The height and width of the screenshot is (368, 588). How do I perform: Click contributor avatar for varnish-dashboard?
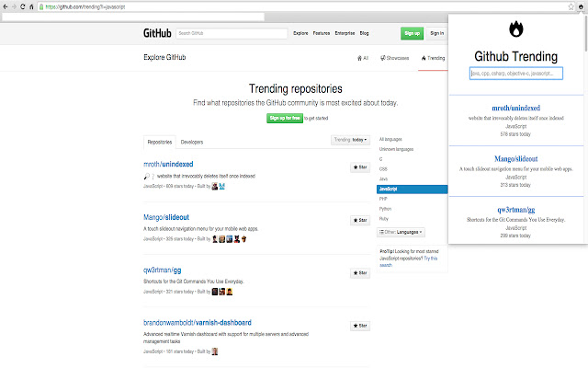(215, 351)
